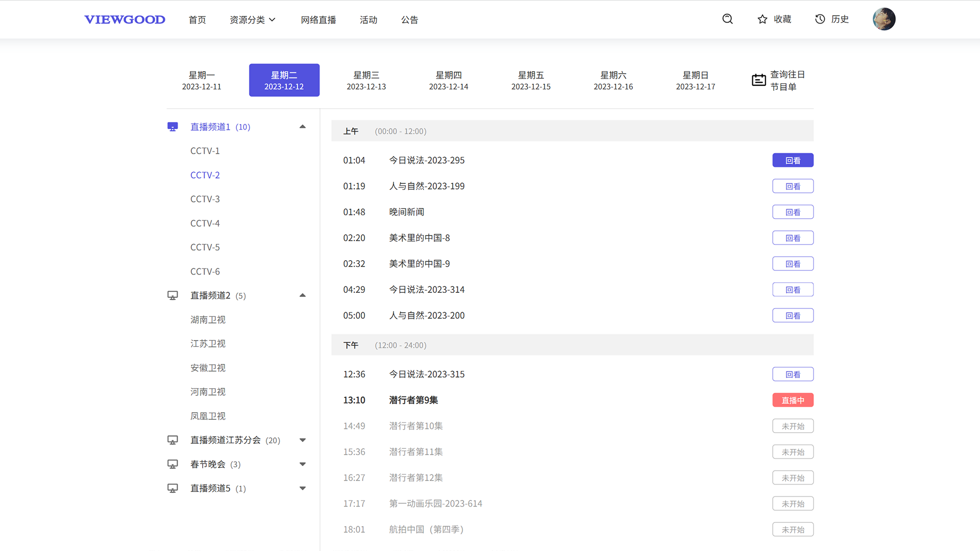This screenshot has height=551, width=980.
Task: Open the search magnifier icon
Action: click(x=727, y=19)
